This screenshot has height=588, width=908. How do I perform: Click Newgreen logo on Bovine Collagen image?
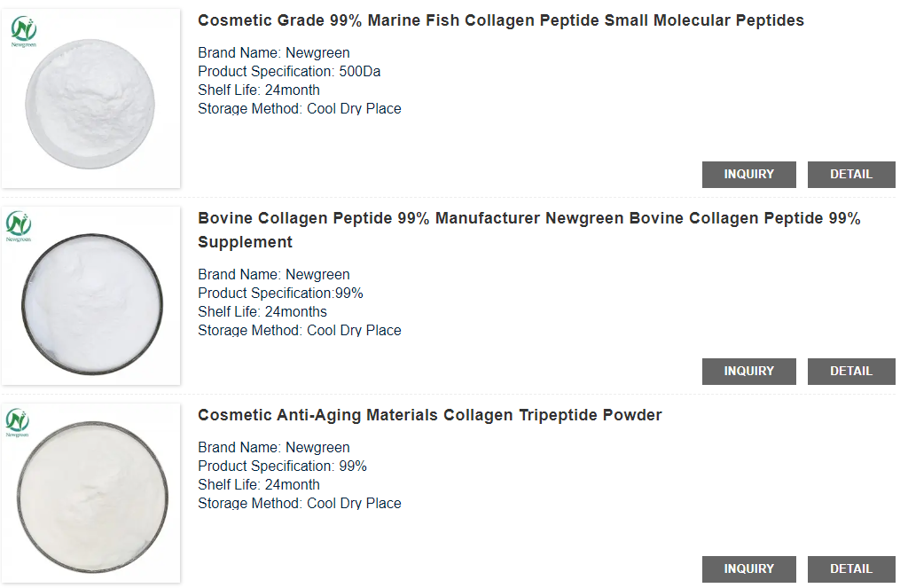click(x=19, y=226)
